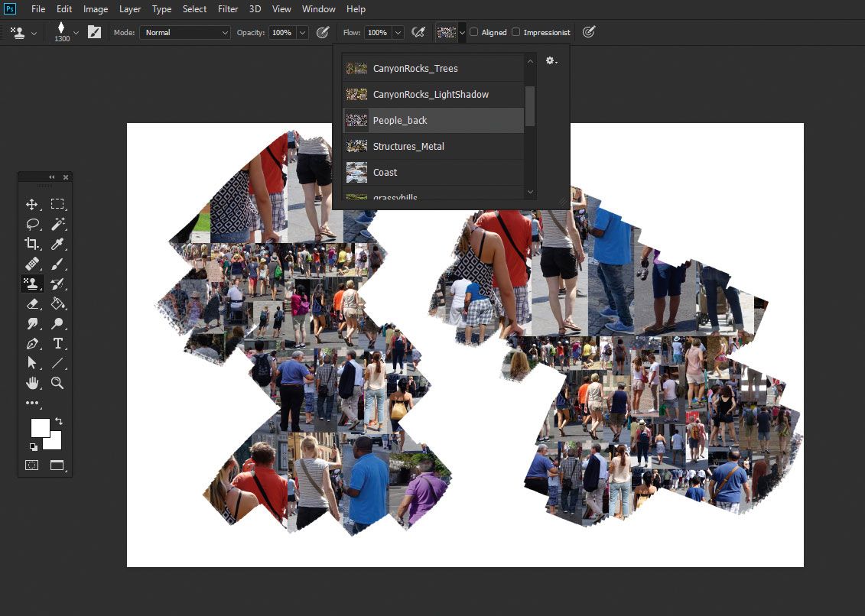Select the Horizontal Type tool
The image size is (865, 616).
[58, 343]
